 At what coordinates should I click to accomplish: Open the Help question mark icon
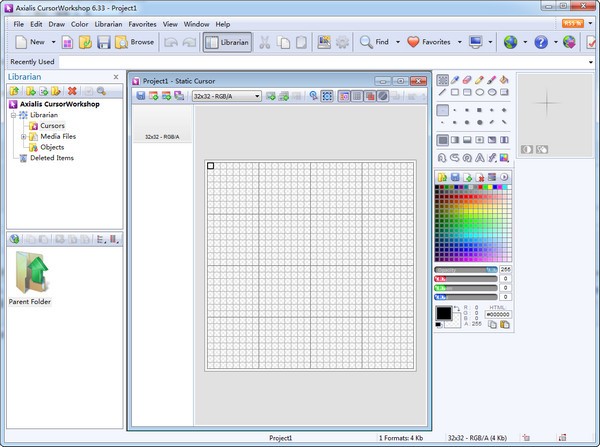541,42
